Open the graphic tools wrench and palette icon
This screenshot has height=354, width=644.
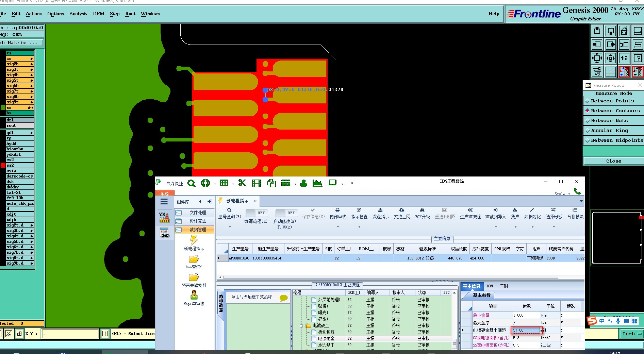coord(597,72)
